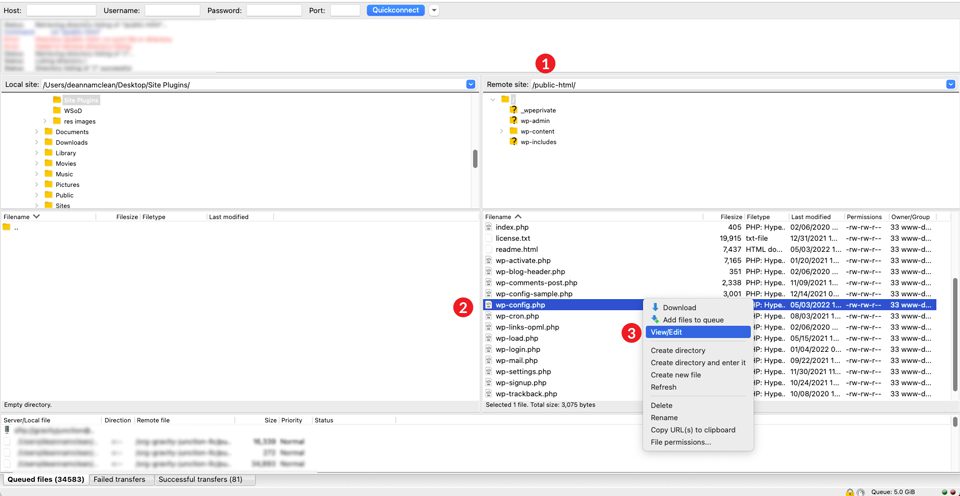Open the Quickconnect history dropdown arrow
Image resolution: width=960 pixels, height=496 pixels.
coord(433,10)
